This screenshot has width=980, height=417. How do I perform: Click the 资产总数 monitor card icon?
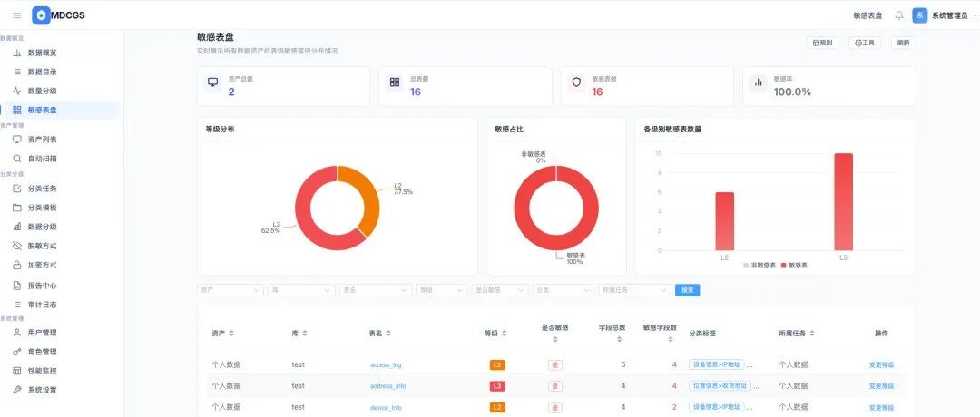point(213,82)
